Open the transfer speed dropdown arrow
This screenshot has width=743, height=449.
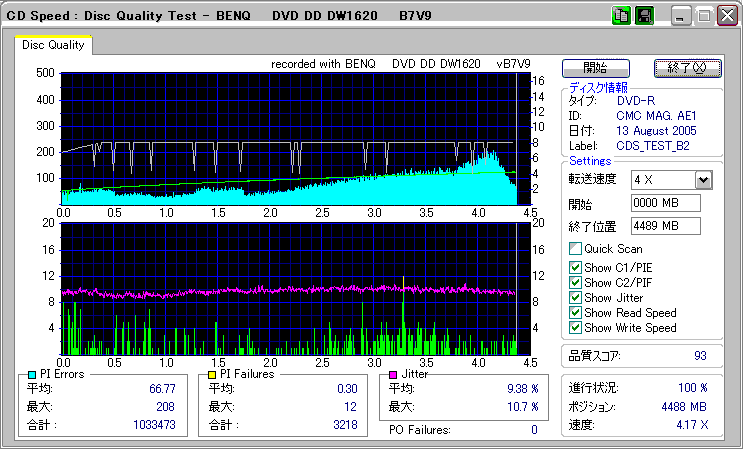click(703, 180)
